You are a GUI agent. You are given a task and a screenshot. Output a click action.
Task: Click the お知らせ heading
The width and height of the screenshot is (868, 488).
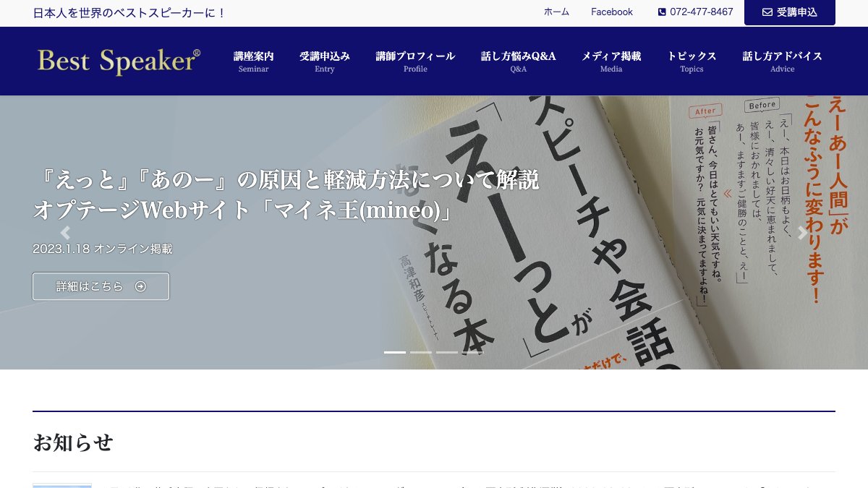click(x=73, y=442)
